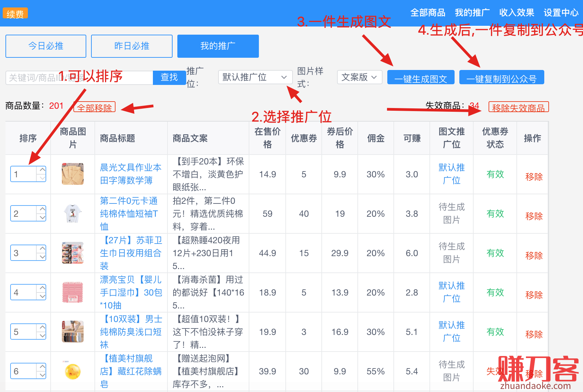The height and width of the screenshot is (392, 583).
Task: Click the pink baby wipes thumbnail
Action: 72,292
